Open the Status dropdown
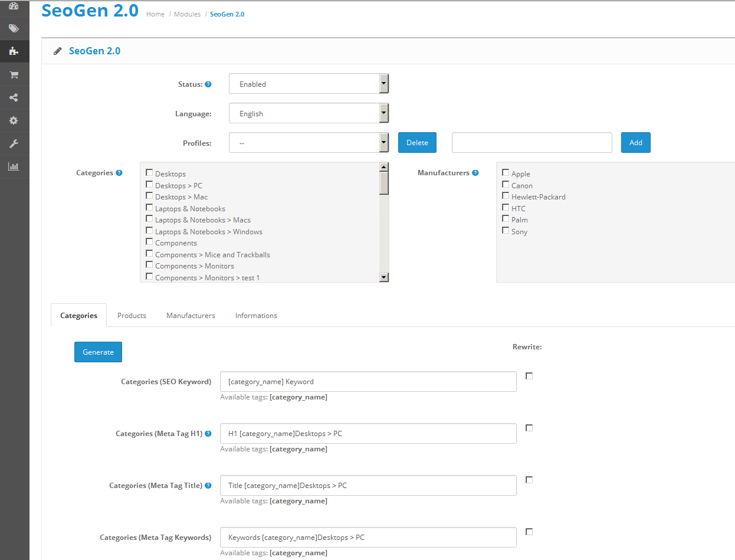Screen dimensions: 735x560 [383, 83]
